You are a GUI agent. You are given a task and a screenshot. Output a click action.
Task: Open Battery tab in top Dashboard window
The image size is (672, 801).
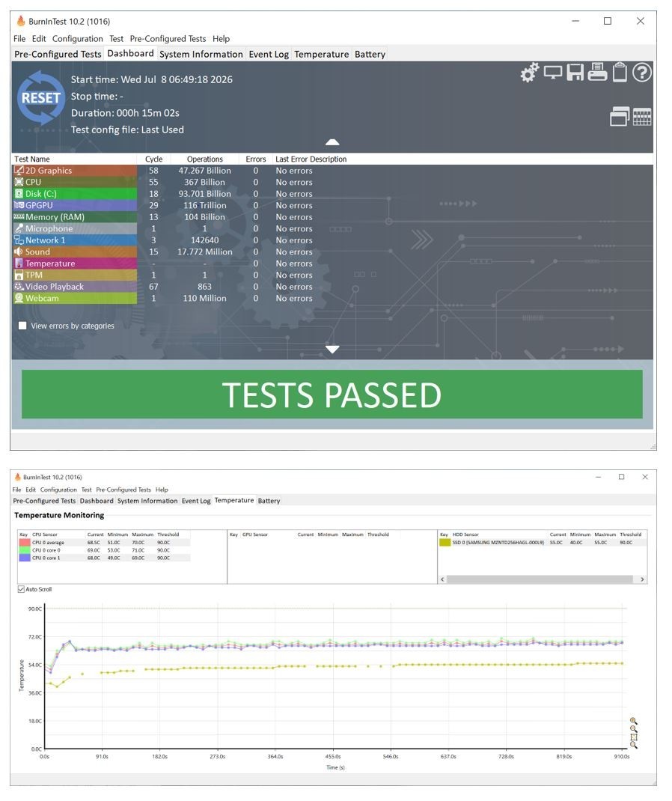point(370,54)
